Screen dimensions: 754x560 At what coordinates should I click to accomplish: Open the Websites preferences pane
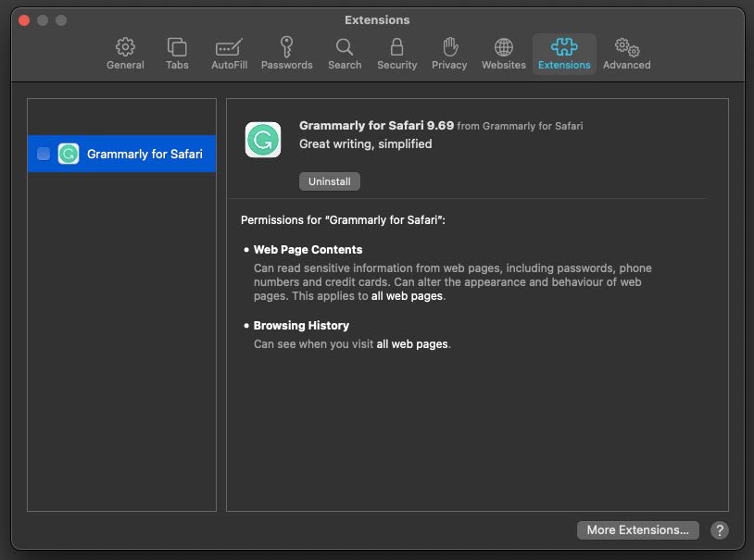coord(504,54)
